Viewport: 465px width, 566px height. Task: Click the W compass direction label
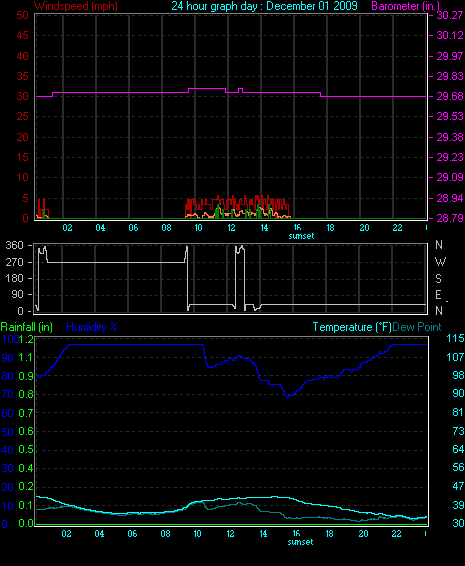440,262
